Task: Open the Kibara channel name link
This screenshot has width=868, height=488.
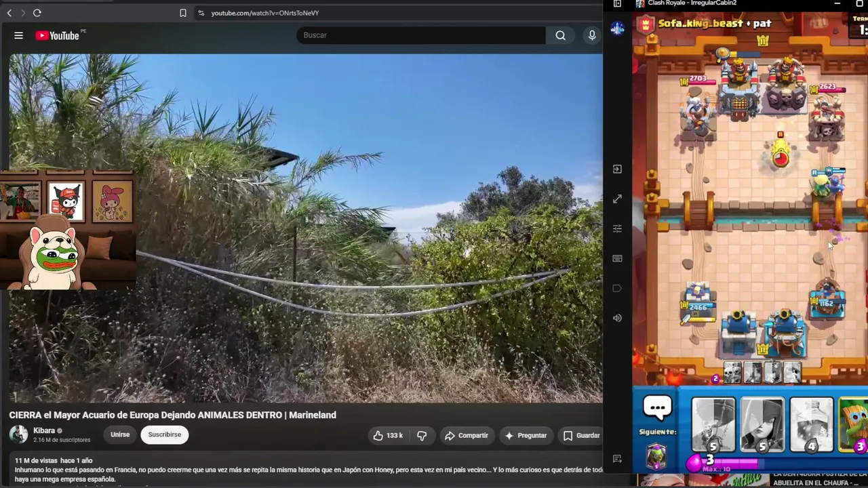Action: [44, 430]
